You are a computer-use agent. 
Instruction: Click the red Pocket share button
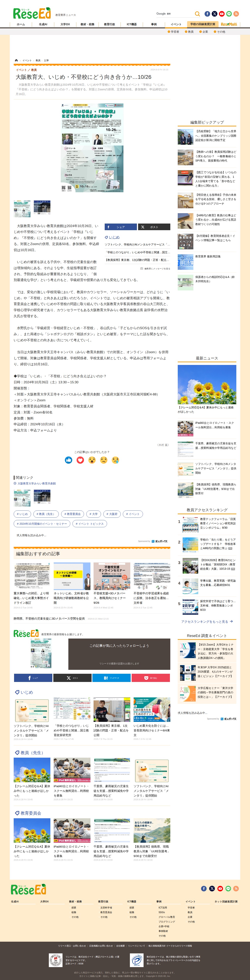click(x=151, y=678)
